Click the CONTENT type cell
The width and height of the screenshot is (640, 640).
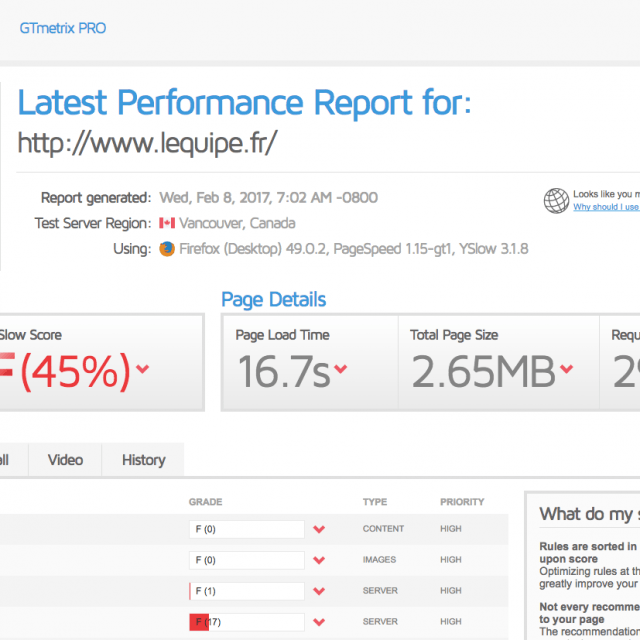click(383, 529)
